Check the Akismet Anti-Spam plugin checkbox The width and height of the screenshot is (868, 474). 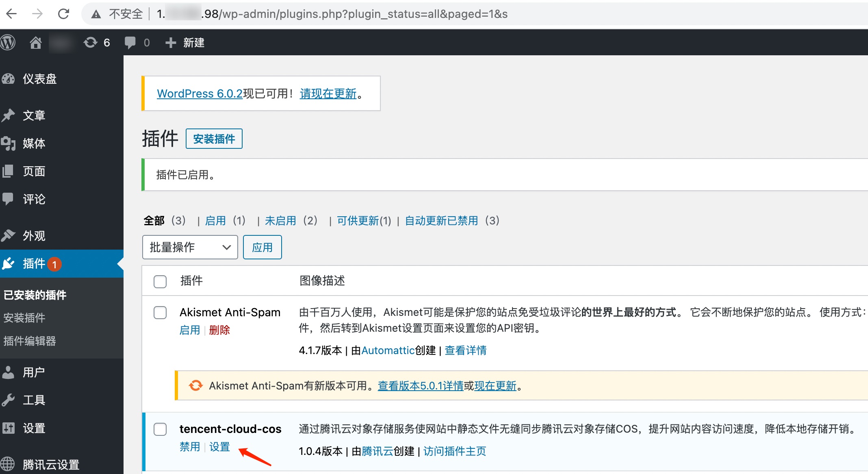pos(160,313)
